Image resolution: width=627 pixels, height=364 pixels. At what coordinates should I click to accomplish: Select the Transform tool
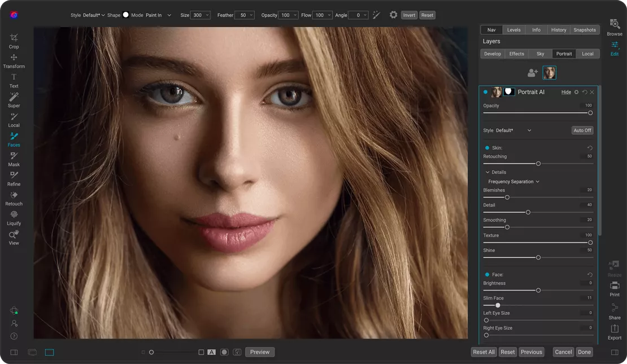click(x=14, y=60)
